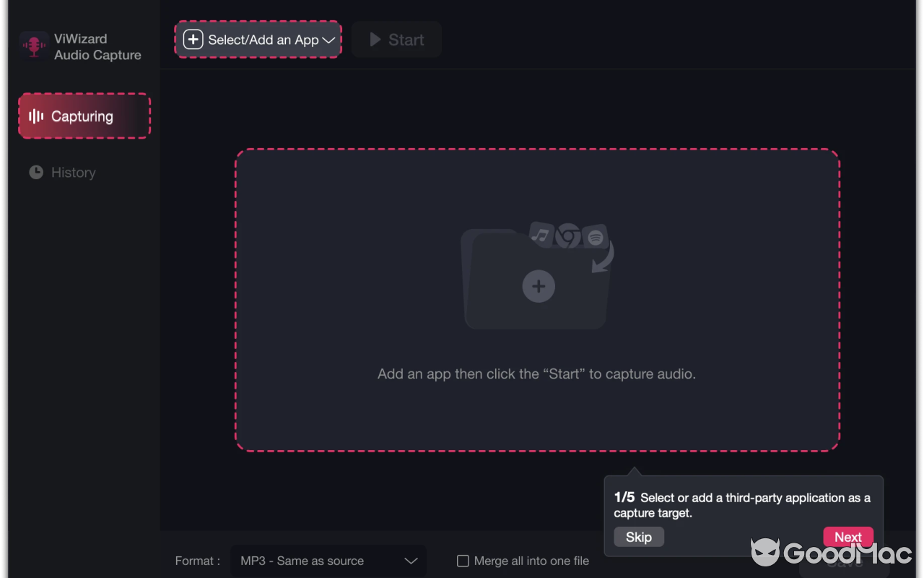Click the plus icon in Select/Add an App

point(193,40)
